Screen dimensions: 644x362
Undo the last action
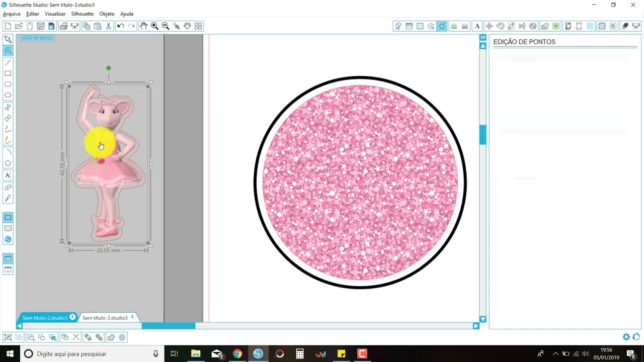tap(121, 26)
